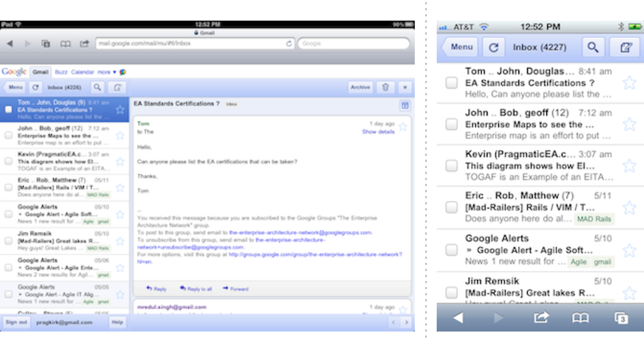Check iPad Kevin PragmaticEA email checkbox
This screenshot has width=644, height=343.
[8, 161]
